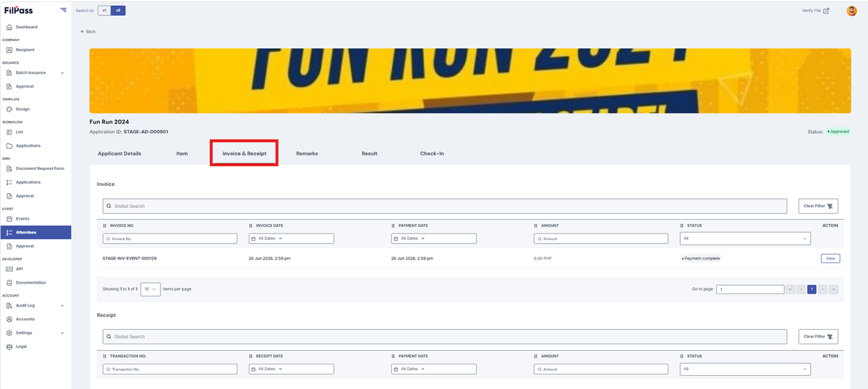Focus the Invoice No. filter field

[170, 239]
